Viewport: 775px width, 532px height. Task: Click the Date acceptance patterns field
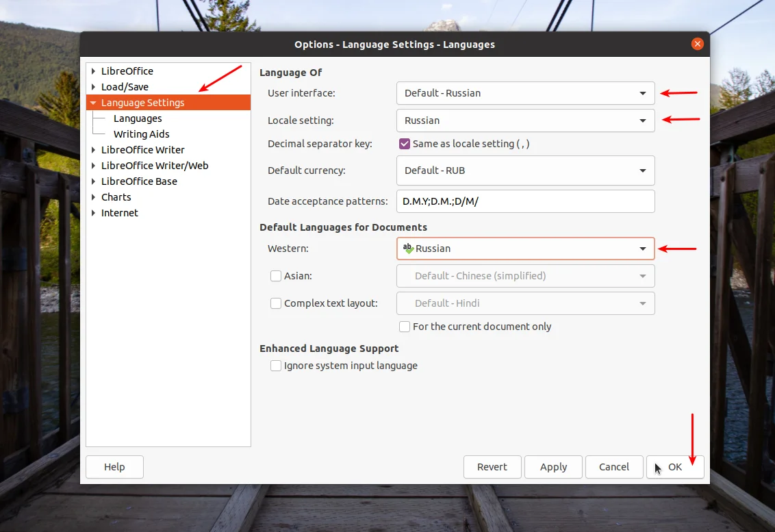tap(525, 201)
